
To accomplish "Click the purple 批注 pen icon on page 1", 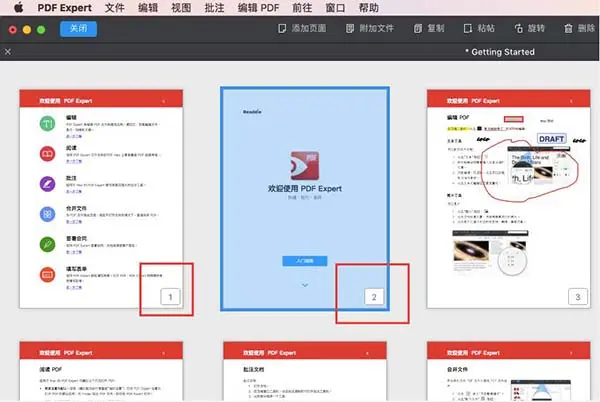I will (x=47, y=184).
